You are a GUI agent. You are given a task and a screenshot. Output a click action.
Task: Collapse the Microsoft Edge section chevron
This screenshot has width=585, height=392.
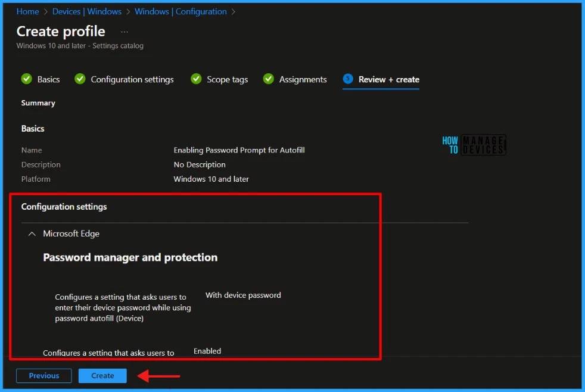pos(32,234)
